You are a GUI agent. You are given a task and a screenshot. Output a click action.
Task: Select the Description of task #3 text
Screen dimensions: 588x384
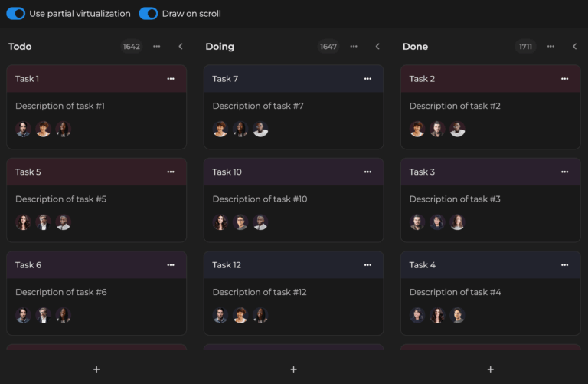click(x=455, y=199)
